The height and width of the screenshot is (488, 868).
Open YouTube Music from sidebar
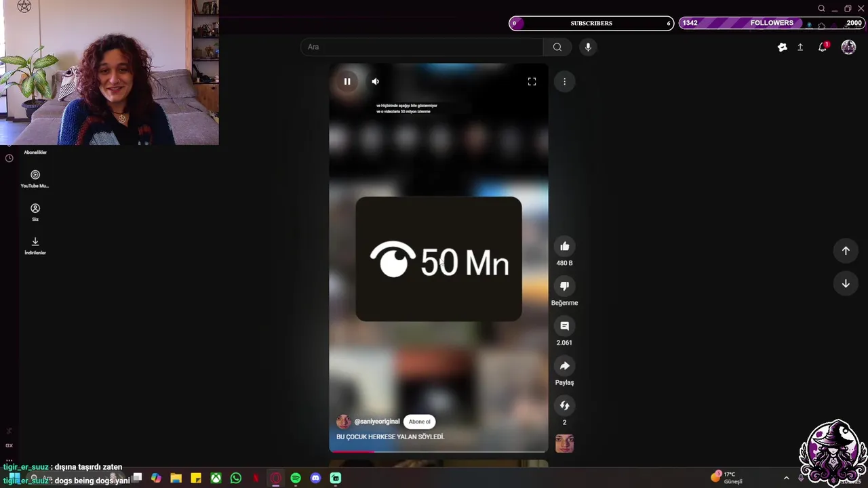35,179
